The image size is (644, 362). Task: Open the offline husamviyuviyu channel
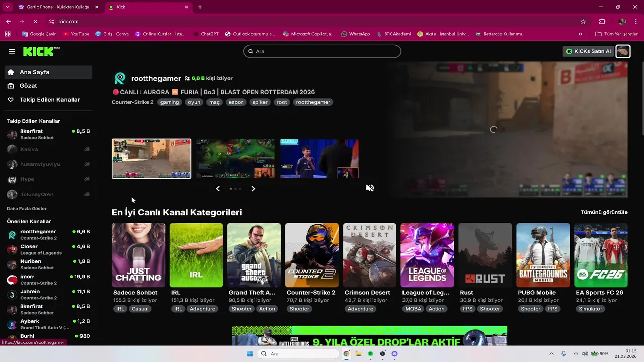pyautogui.click(x=48, y=164)
